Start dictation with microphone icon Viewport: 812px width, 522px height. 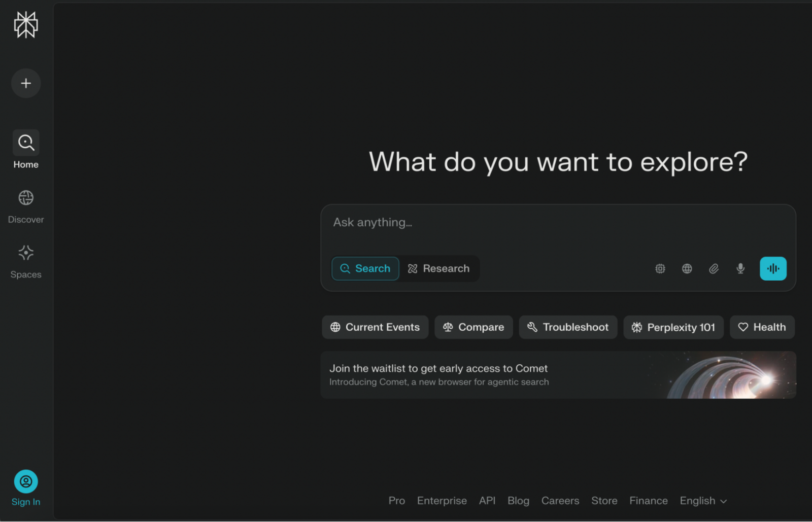740,269
